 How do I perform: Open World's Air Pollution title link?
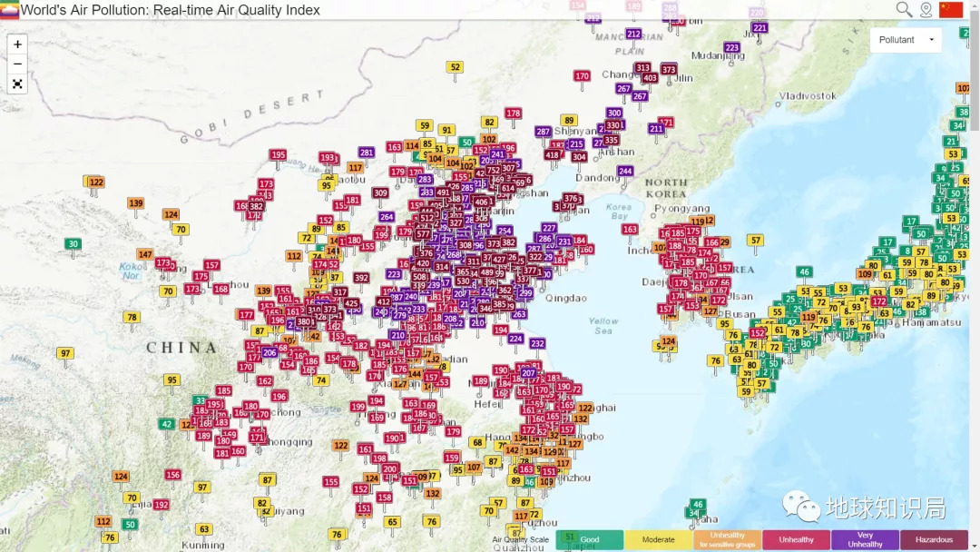point(170,10)
